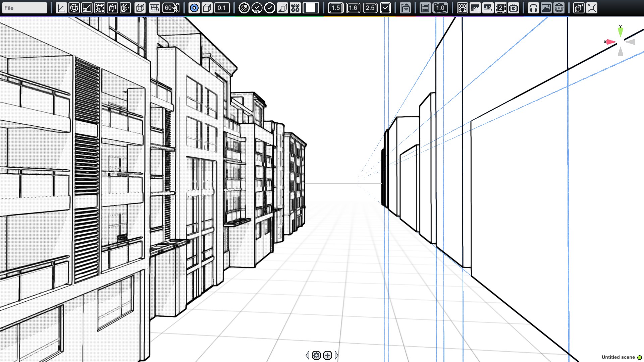Toggle the dotted halftone check circle
Image resolution: width=644 pixels, height=362 pixels.
(x=257, y=8)
